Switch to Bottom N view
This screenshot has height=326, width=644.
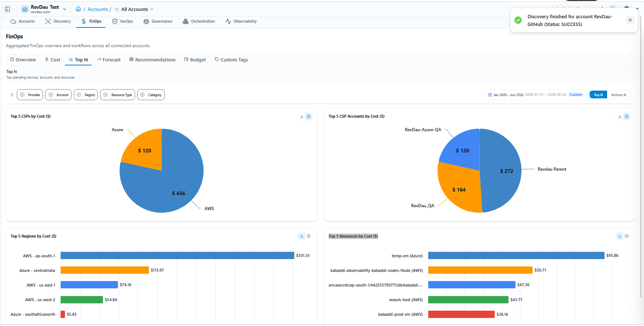click(618, 95)
